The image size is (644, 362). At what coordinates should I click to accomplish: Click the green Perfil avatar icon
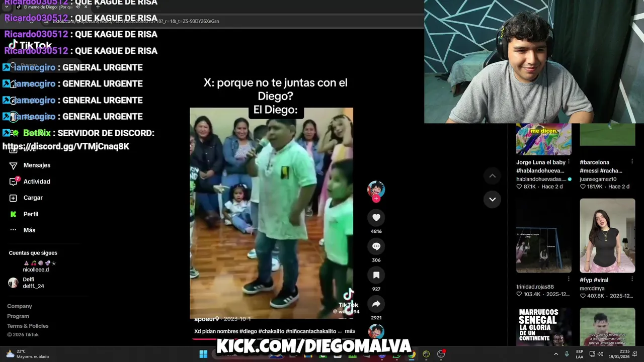point(14,214)
